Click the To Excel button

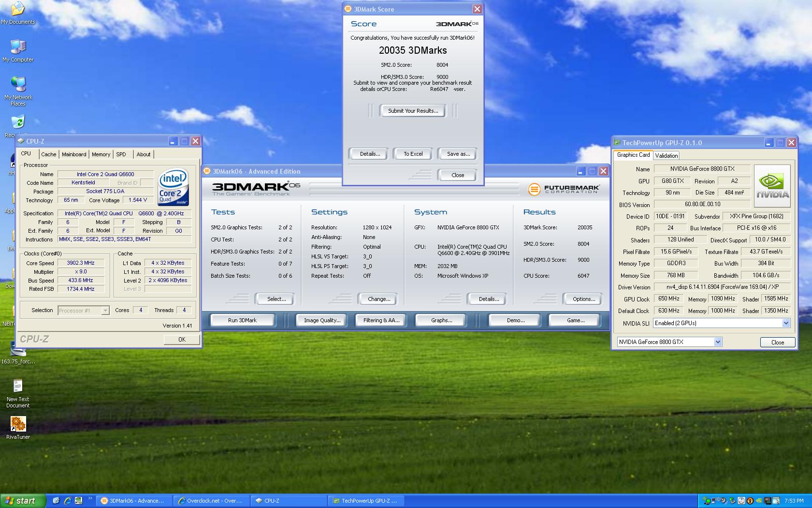pyautogui.click(x=413, y=154)
